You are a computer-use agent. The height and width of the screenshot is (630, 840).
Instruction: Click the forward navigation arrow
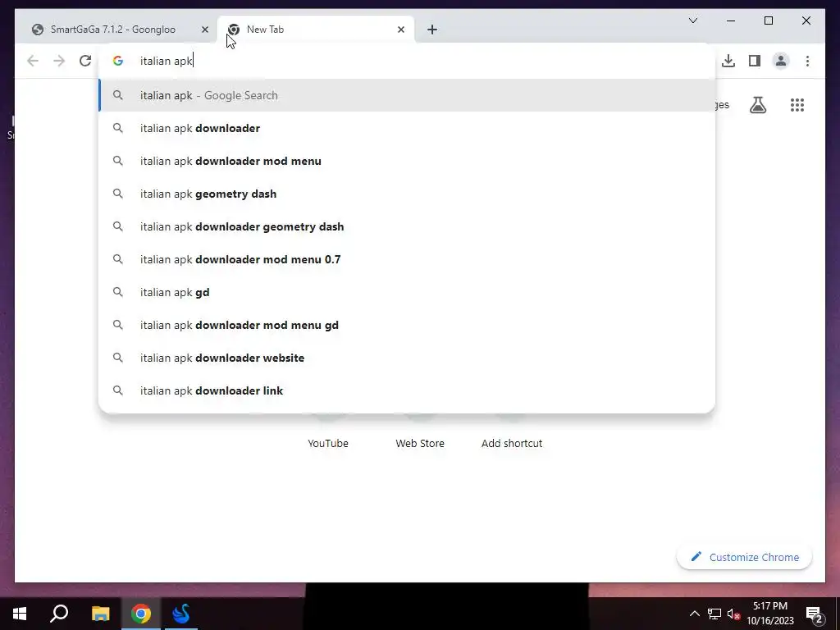point(59,61)
